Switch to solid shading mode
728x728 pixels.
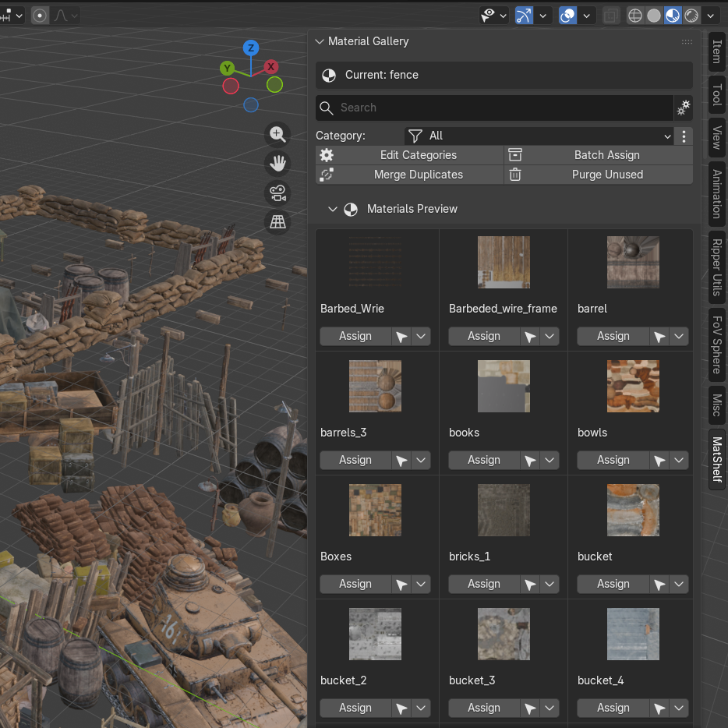pyautogui.click(x=654, y=16)
